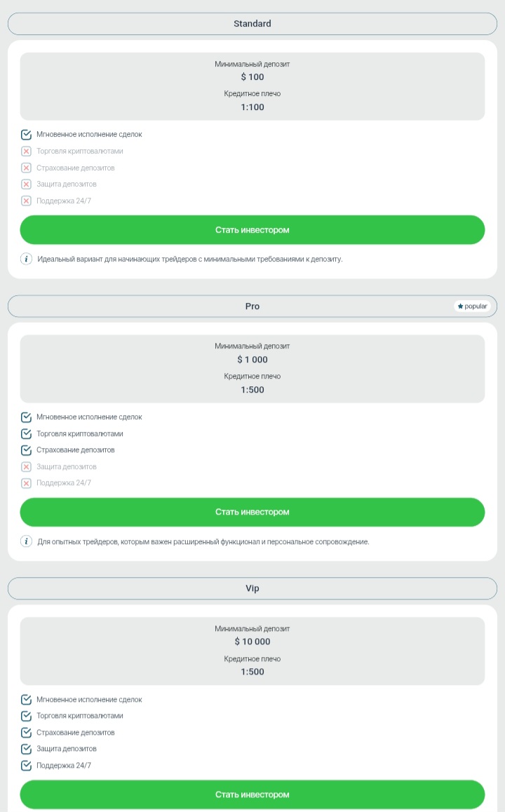Screen dimensions: 505x812
Task: Enable the 'Защита депозитов' checkbox in Vip
Action: click(26, 748)
